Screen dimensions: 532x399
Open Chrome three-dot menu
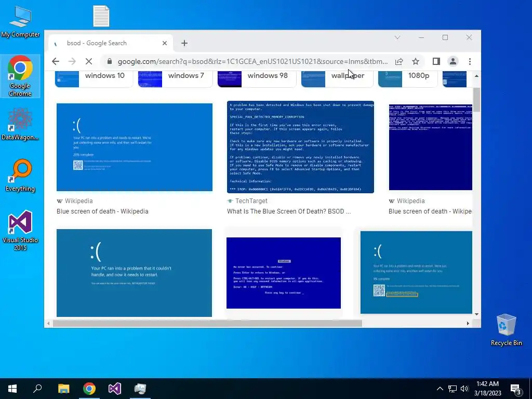point(470,61)
